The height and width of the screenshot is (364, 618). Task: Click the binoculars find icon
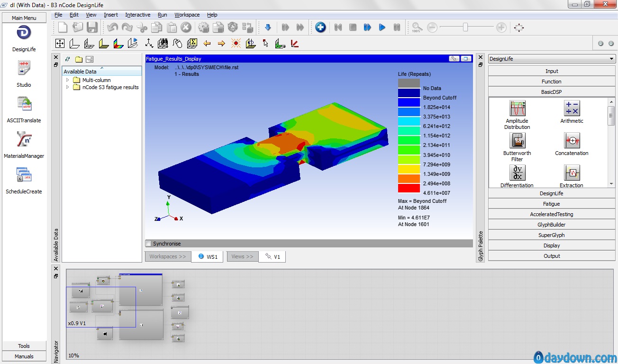pos(164,44)
